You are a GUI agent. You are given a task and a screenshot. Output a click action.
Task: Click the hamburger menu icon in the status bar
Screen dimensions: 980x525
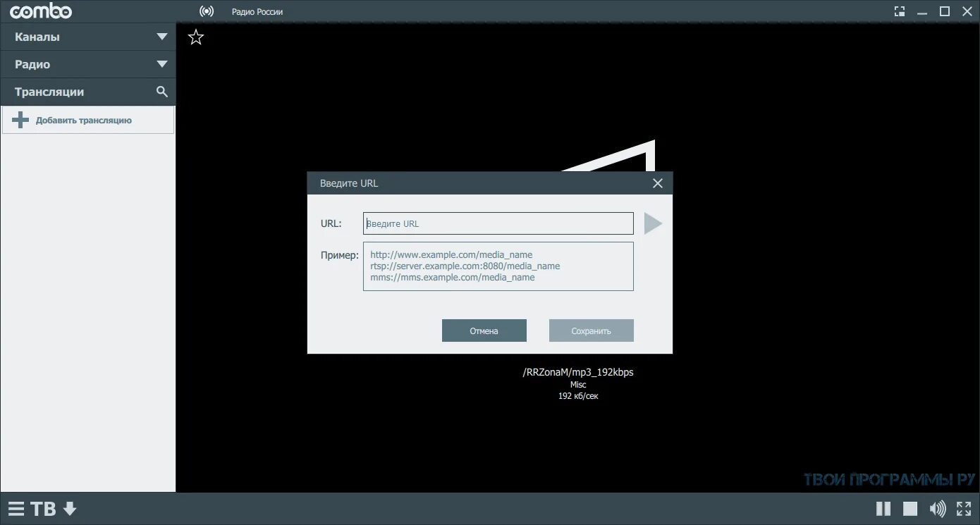click(17, 508)
